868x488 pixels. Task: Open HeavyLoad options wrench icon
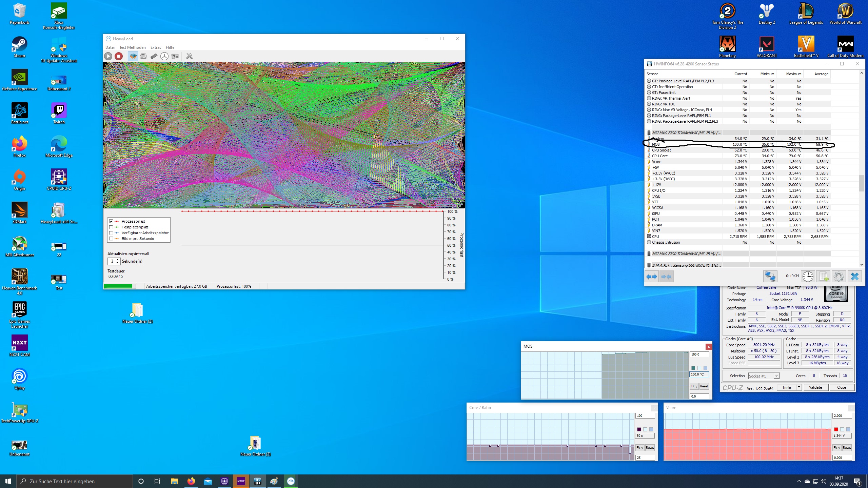click(189, 56)
